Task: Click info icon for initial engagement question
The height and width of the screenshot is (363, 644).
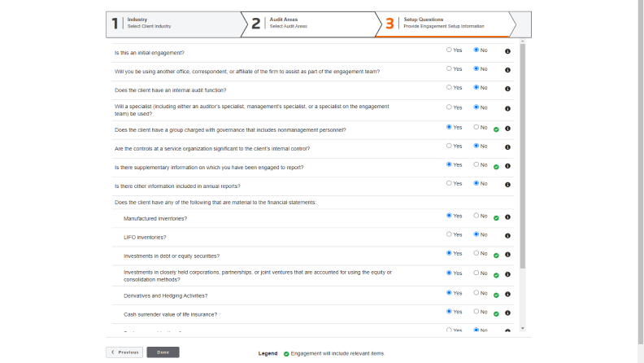Action: 508,50
